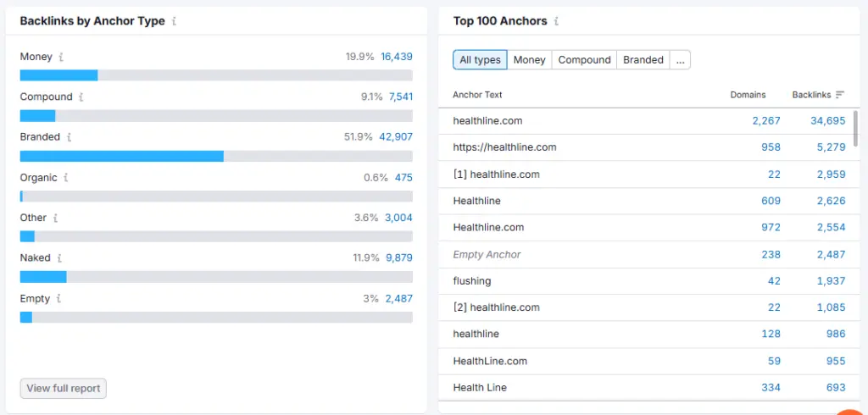Click the Branded percentage progress bar
The image size is (868, 415).
click(215, 156)
